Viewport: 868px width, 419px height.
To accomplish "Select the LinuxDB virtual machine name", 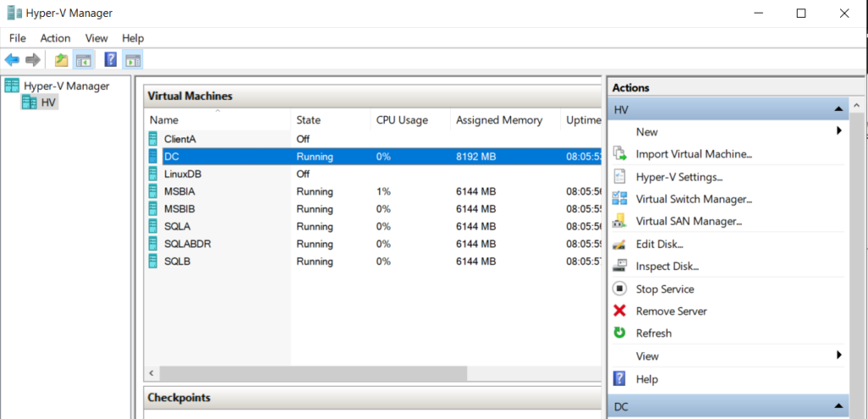I will (x=183, y=174).
